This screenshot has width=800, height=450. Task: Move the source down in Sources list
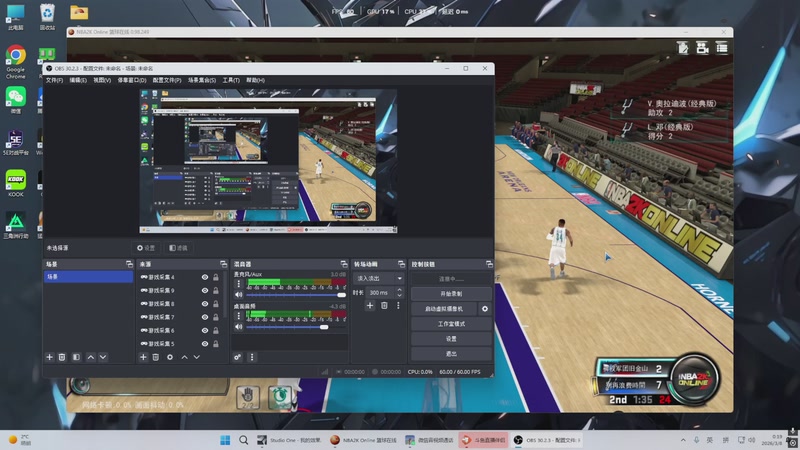[196, 357]
